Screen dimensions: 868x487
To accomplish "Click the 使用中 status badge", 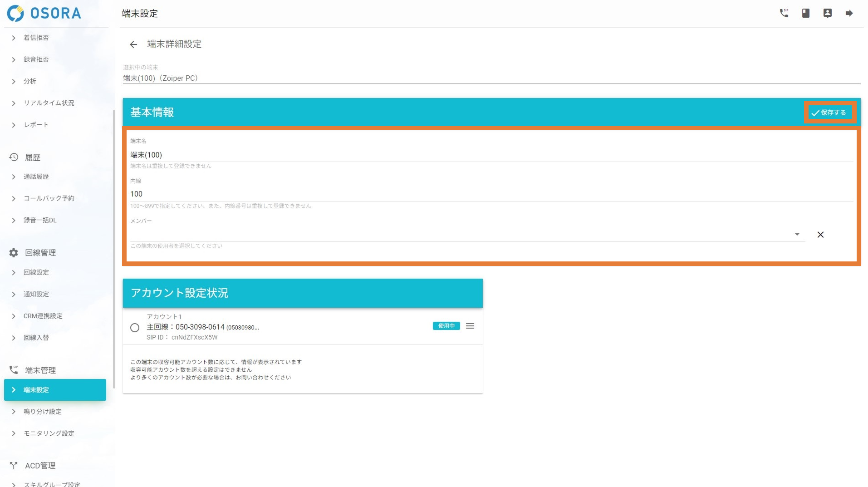I will 446,326.
